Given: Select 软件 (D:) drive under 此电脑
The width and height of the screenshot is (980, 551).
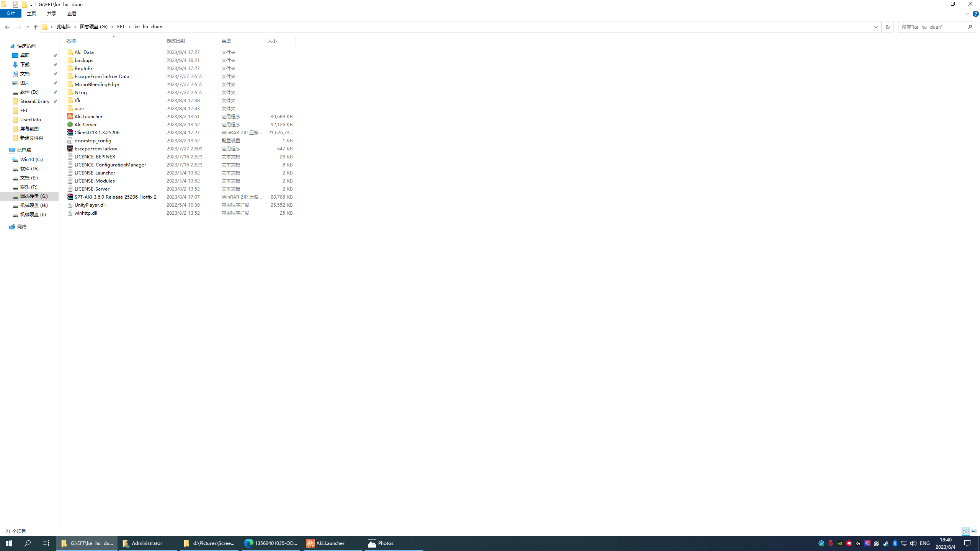Looking at the screenshot, I should [29, 169].
